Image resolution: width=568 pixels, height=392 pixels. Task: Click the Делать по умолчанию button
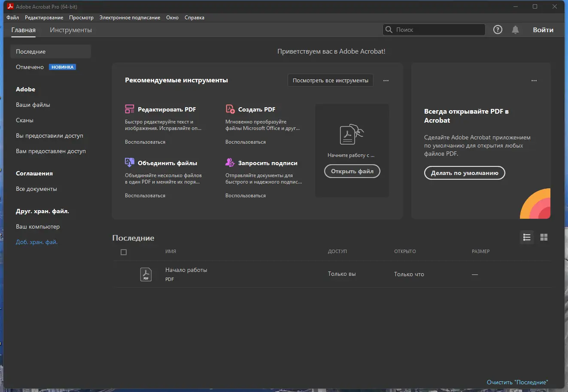pos(465,173)
